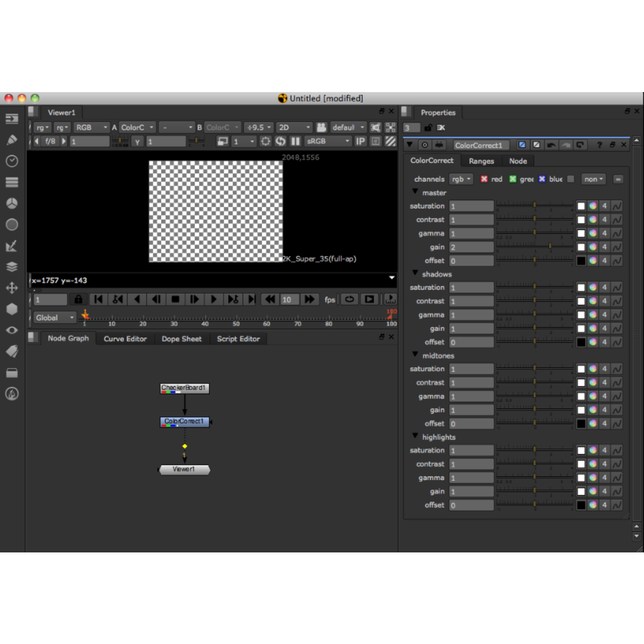Toggle the IP input process button
Screen dimensions: 644x644
pos(360,141)
